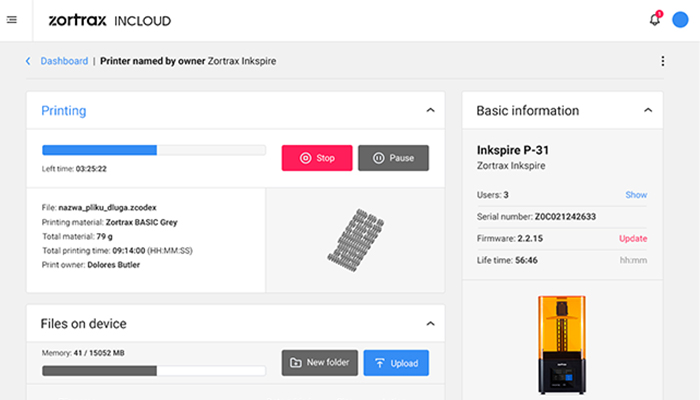Click the Memory 41 / 15052 MB label

pyautogui.click(x=83, y=353)
